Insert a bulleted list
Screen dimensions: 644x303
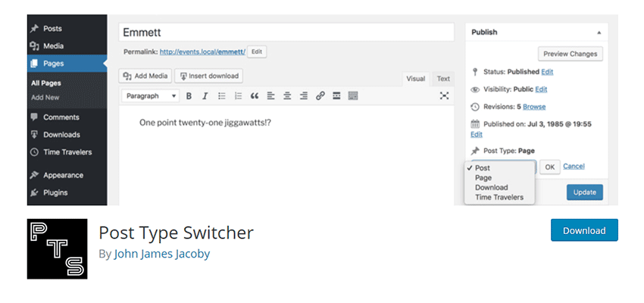coord(221,96)
